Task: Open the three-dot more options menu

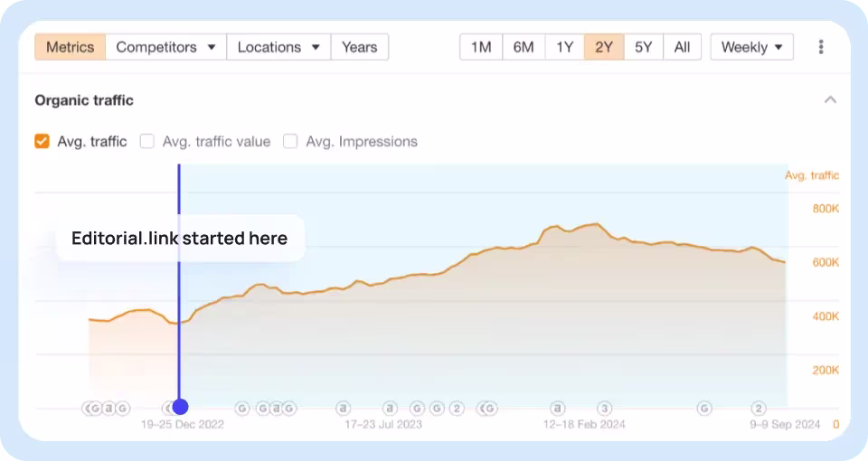Action: [821, 47]
